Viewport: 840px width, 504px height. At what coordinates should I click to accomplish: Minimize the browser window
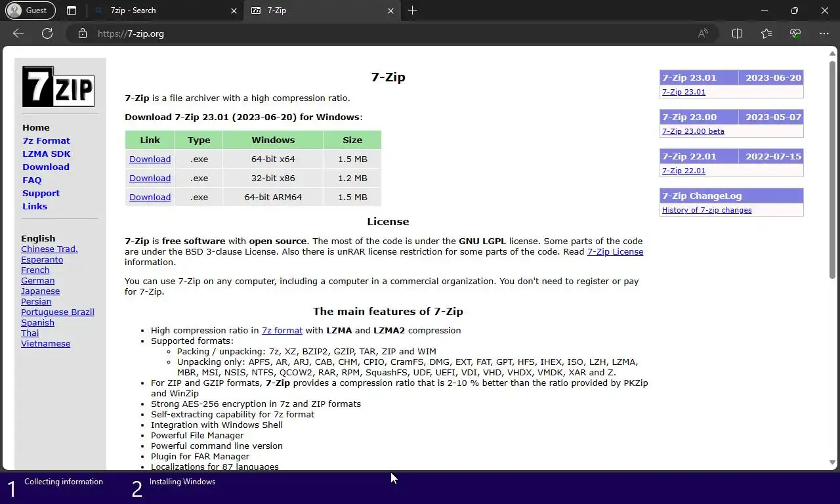[x=765, y=10]
